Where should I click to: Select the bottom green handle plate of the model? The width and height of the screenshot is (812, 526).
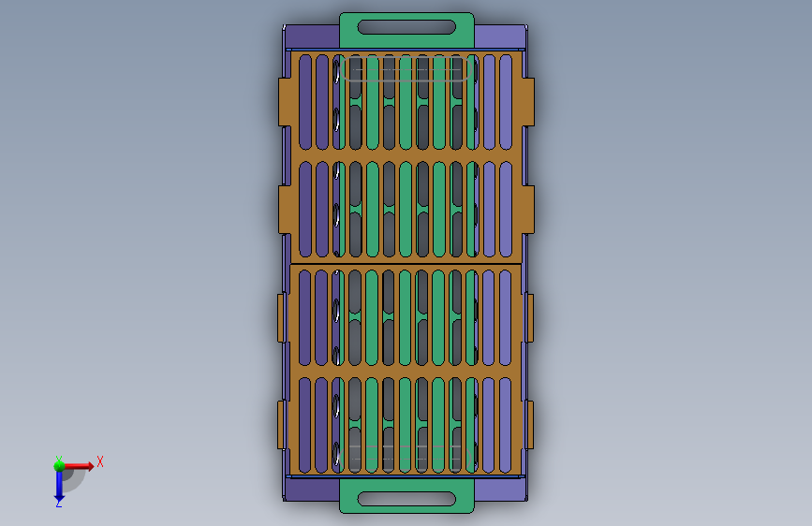pos(406,495)
